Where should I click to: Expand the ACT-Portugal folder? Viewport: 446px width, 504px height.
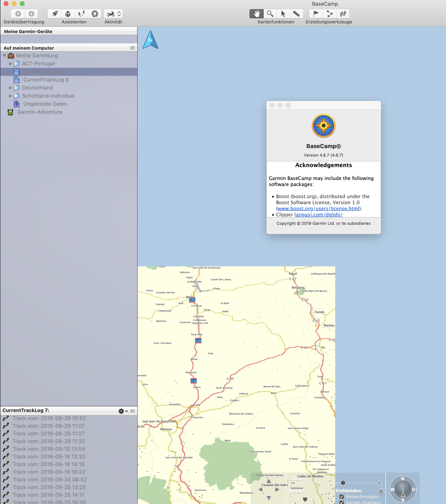click(x=10, y=64)
